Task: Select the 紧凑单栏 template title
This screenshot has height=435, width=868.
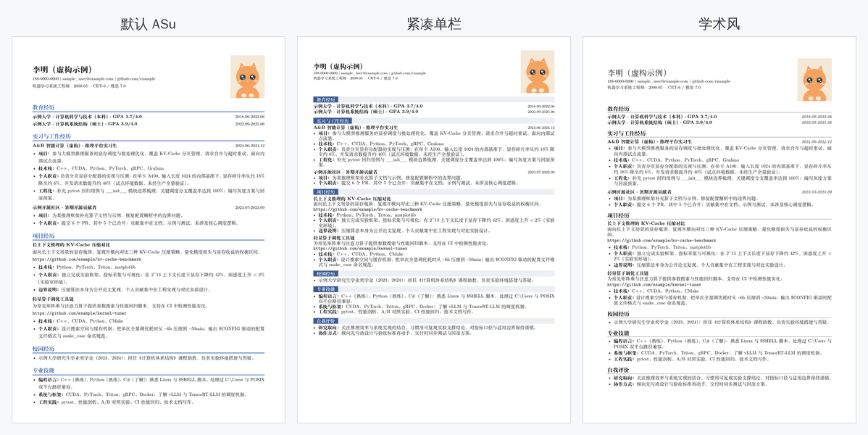Action: [x=434, y=24]
